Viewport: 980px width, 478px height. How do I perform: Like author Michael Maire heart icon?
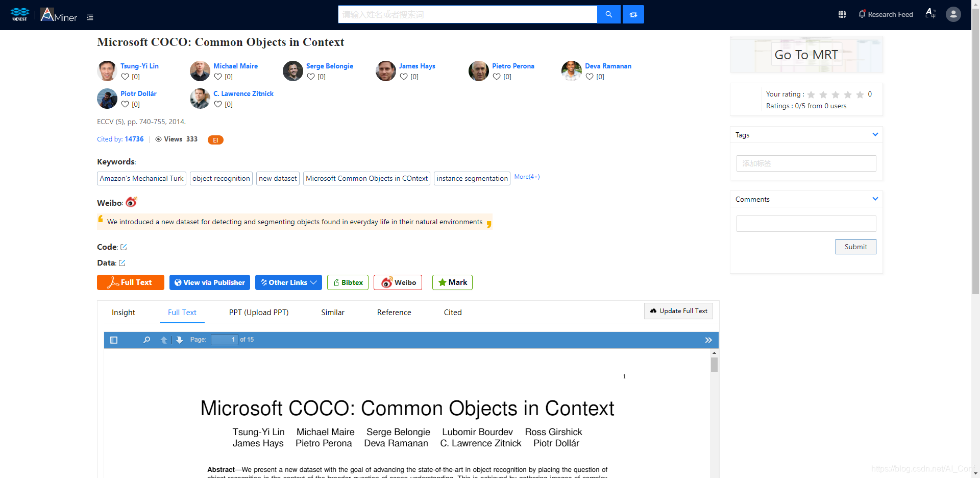tap(218, 77)
